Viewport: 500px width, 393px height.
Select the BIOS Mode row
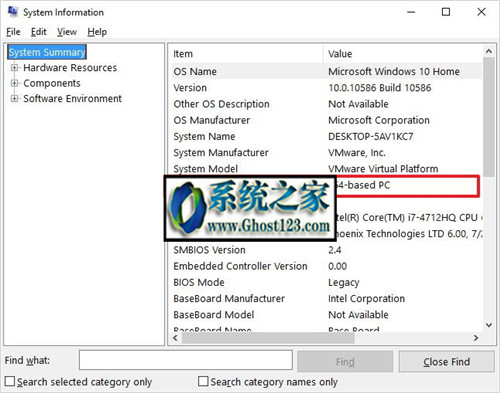tap(327, 282)
